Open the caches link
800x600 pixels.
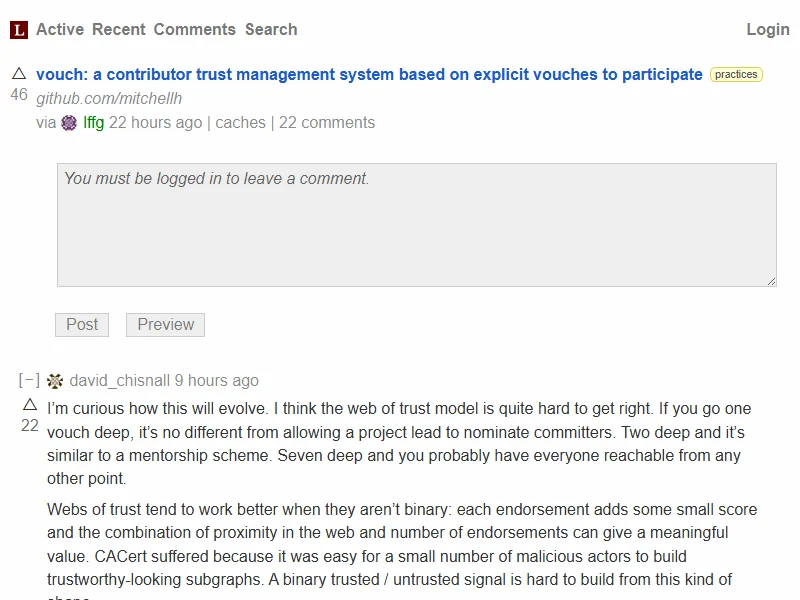click(x=240, y=123)
